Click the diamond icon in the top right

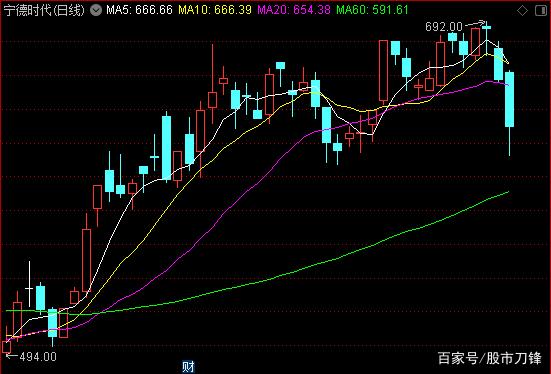coord(522,11)
